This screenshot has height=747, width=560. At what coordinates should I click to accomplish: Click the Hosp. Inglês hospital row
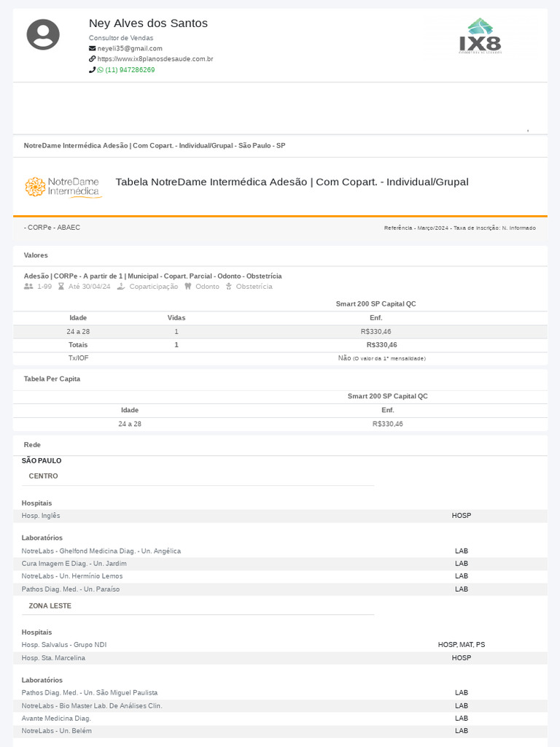[41, 516]
